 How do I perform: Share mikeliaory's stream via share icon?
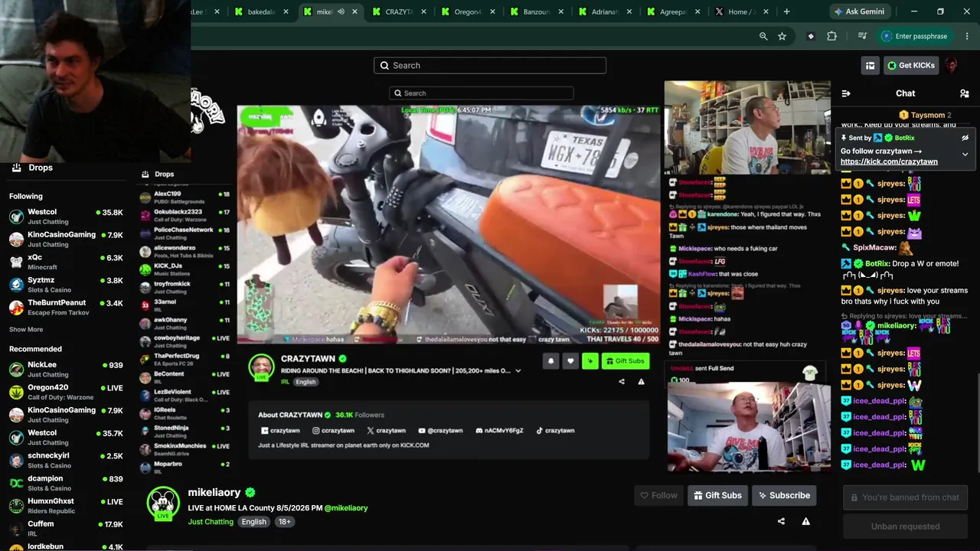[x=781, y=521]
